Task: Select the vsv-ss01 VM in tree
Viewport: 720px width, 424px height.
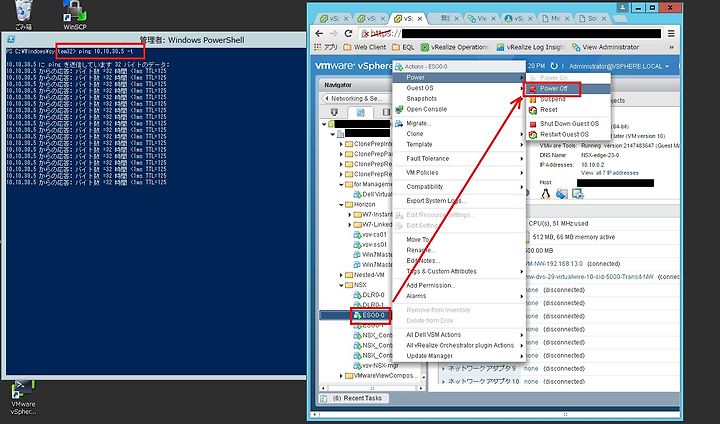Action: pos(370,245)
